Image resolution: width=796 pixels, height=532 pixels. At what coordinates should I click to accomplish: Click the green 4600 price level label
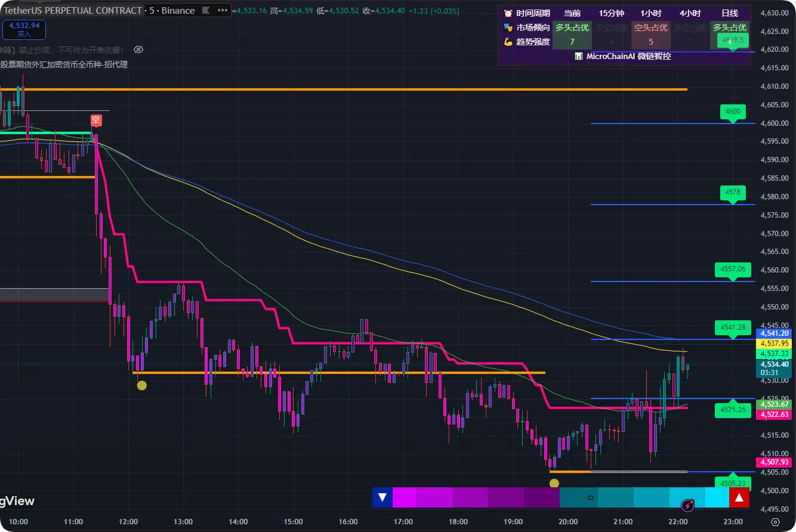(733, 112)
